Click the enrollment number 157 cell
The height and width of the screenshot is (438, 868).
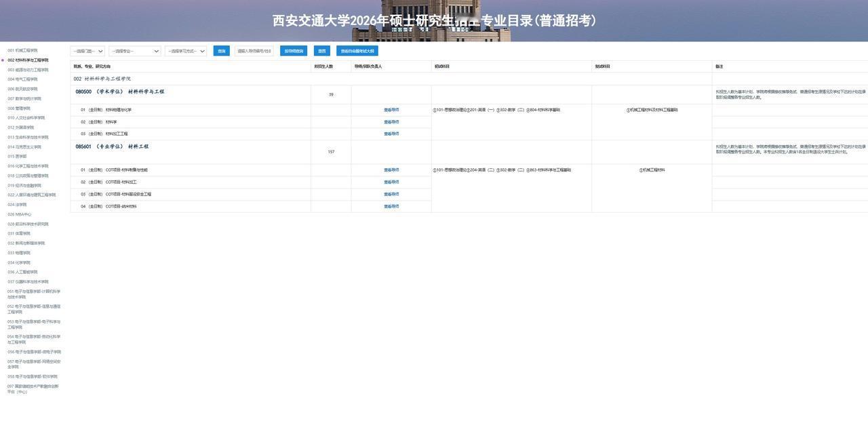331,152
